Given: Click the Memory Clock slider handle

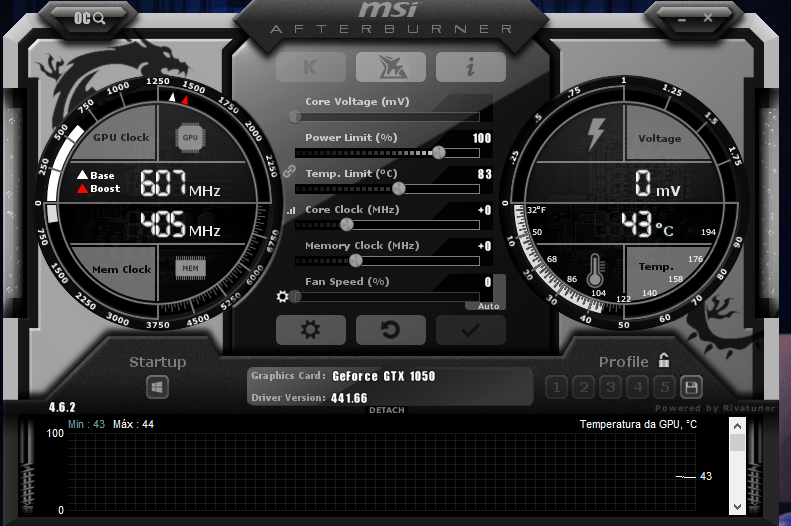Looking at the screenshot, I should click(x=356, y=260).
